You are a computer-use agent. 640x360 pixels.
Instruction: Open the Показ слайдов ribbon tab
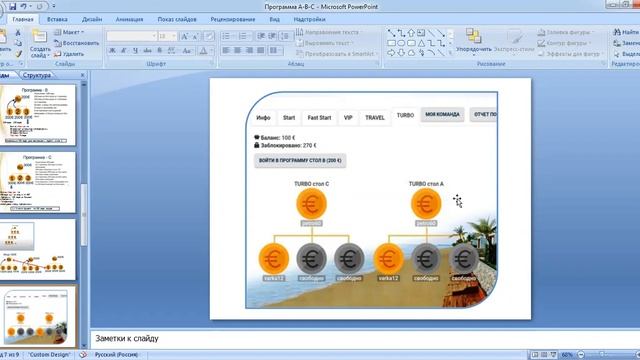point(177,19)
